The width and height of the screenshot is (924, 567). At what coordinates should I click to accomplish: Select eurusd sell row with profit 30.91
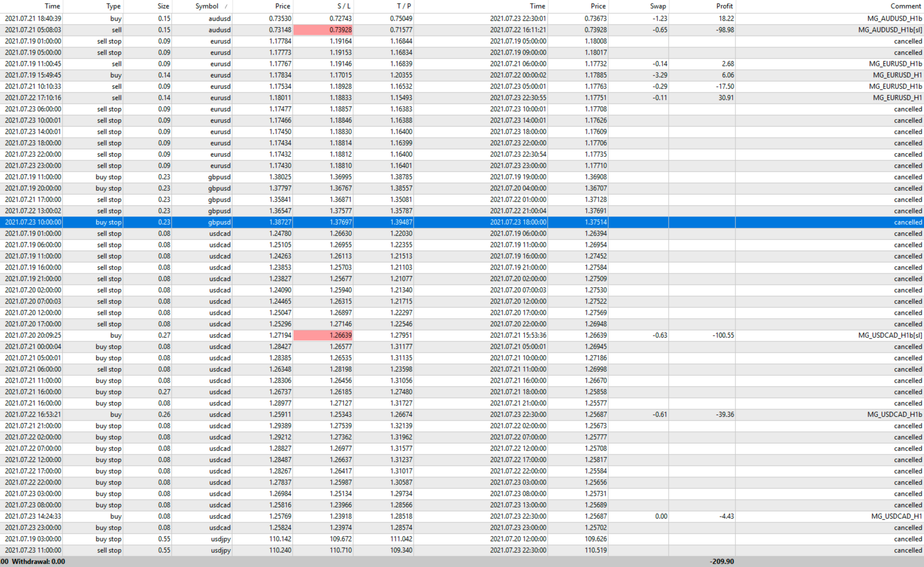(725, 98)
